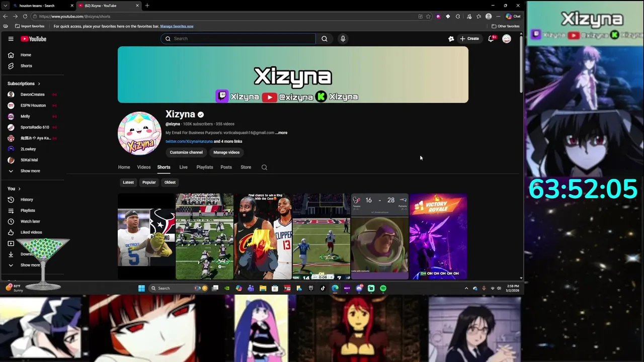644x362 pixels.
Task: Go to the YouTube logo home link
Action: (34, 39)
